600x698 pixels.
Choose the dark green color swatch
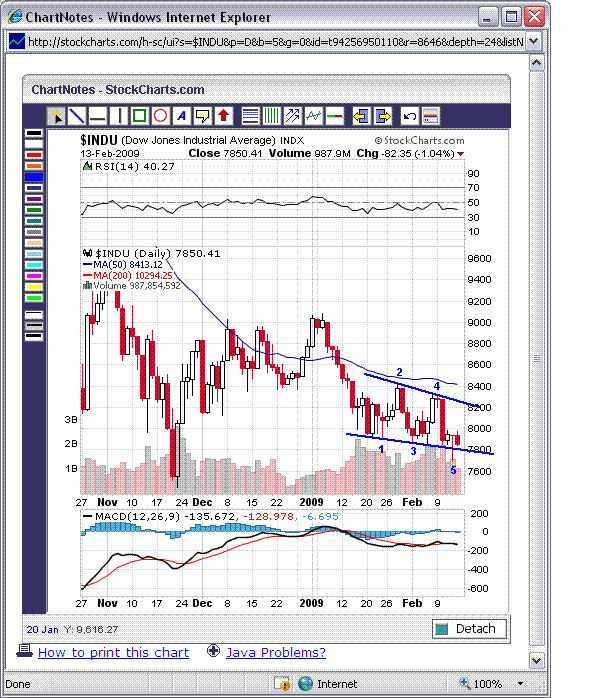tap(34, 210)
